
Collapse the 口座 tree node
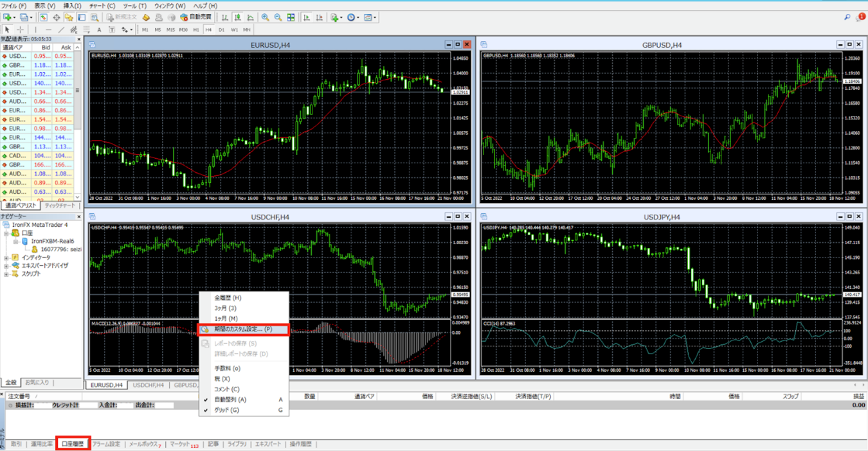6,233
